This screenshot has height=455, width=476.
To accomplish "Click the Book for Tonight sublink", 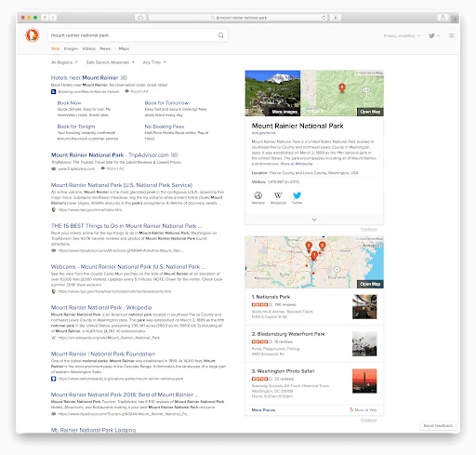I will tap(76, 127).
